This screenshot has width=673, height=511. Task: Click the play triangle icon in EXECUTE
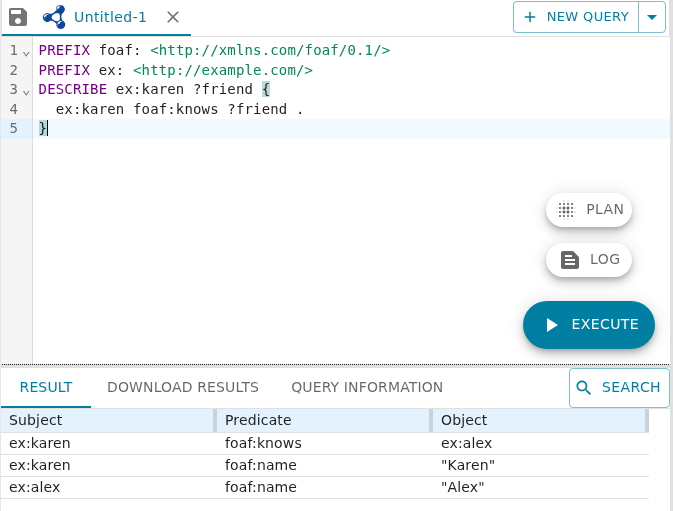point(552,325)
